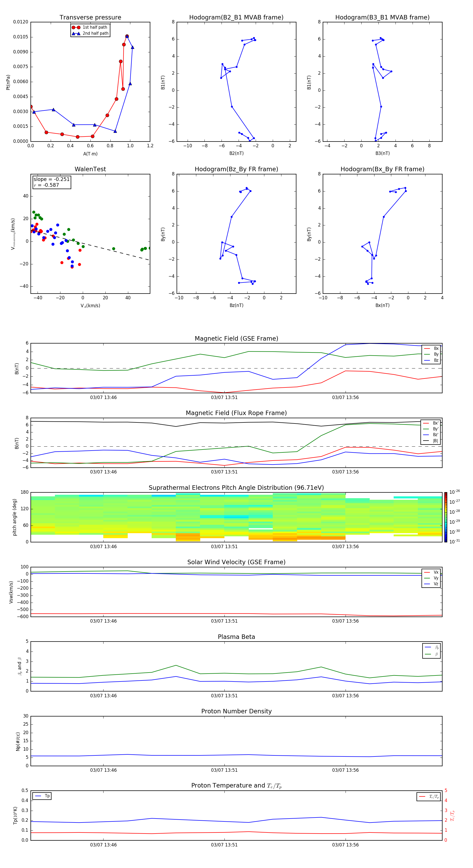Click the Vy entry in velocity legend
Screen dimensions: 473x868
pyautogui.click(x=431, y=578)
